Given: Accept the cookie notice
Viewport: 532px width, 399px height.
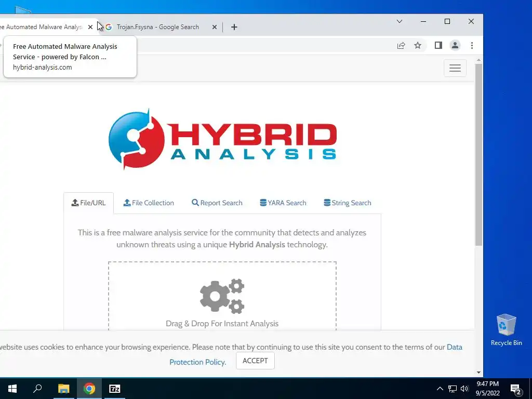Looking at the screenshot, I should (255, 361).
